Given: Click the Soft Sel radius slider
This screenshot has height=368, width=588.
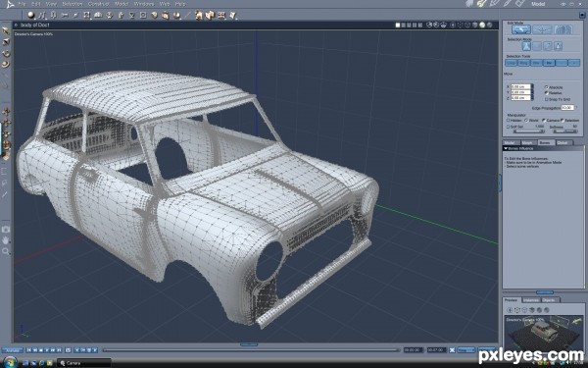Looking at the screenshot, I should tap(529, 131).
